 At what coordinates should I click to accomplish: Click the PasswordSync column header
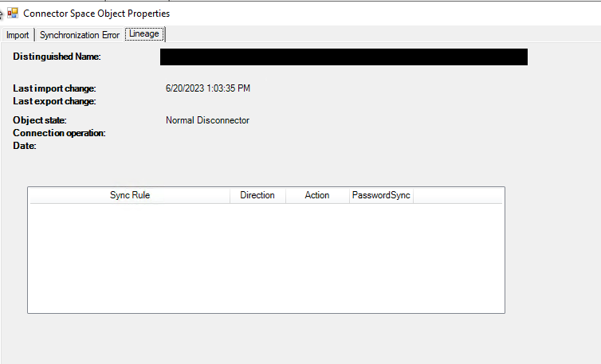(381, 195)
